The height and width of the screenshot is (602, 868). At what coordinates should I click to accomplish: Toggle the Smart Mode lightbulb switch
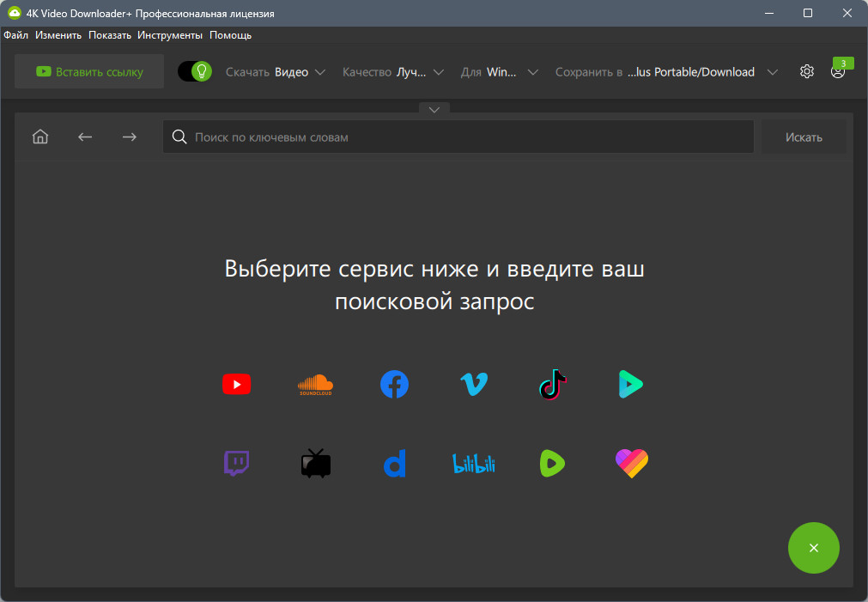[x=195, y=71]
